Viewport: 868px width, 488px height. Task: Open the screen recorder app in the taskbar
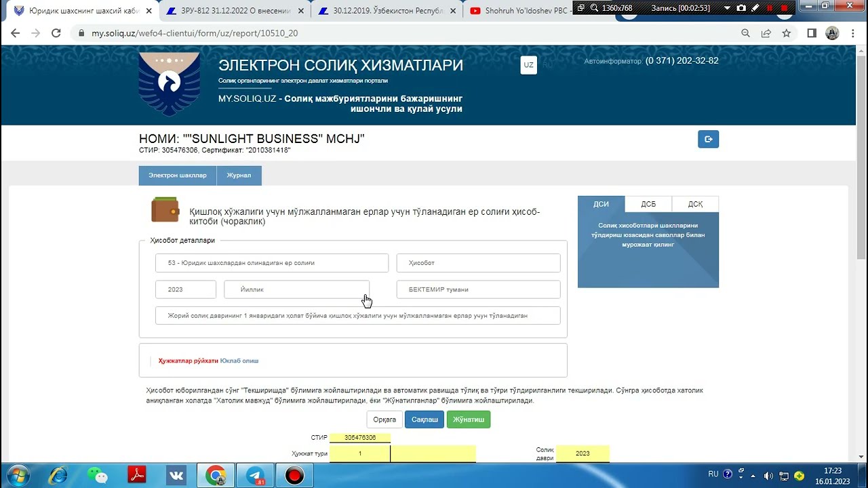tap(294, 475)
